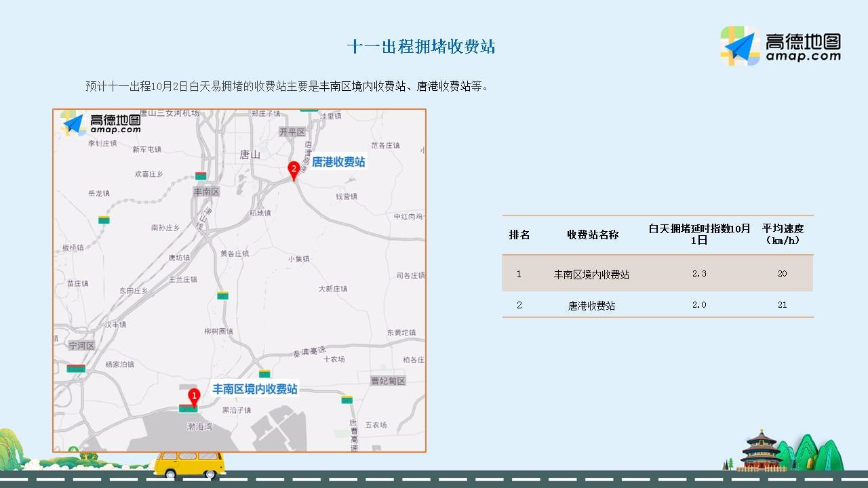Click the yellow van illustration
The width and height of the screenshot is (868, 488).
(189, 464)
